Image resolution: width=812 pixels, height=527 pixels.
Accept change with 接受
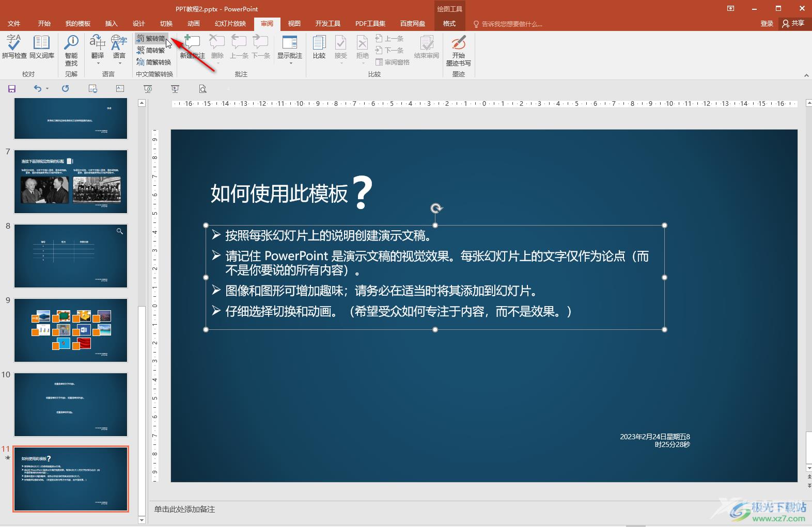click(x=341, y=50)
